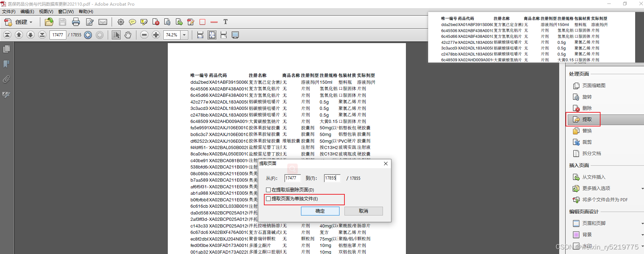Select the T add-text tool
Viewport: 644px width, 254px height.
click(x=225, y=22)
